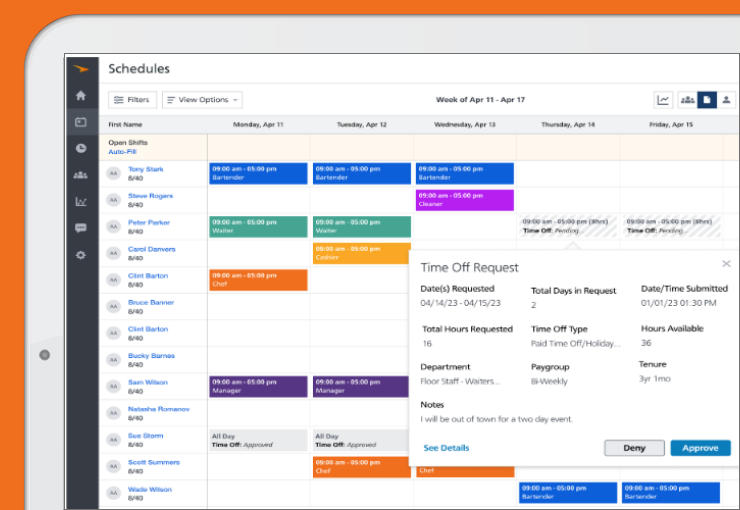
Task: Select Scott Summers' Tuesday Chef shift
Action: pos(362,467)
